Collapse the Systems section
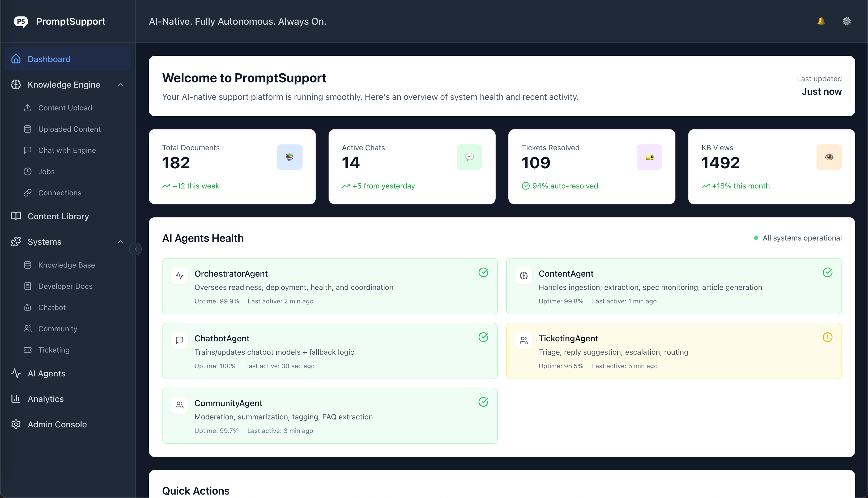Screen dimensions: 868x498 [120, 242]
